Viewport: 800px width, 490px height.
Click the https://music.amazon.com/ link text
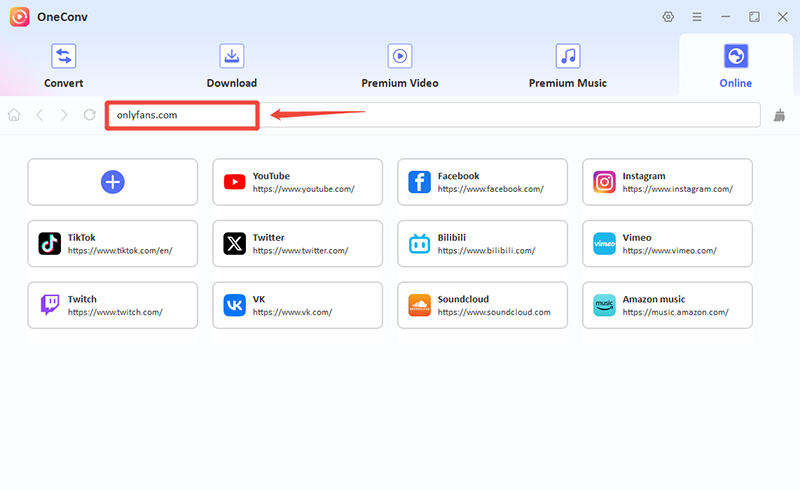[676, 312]
